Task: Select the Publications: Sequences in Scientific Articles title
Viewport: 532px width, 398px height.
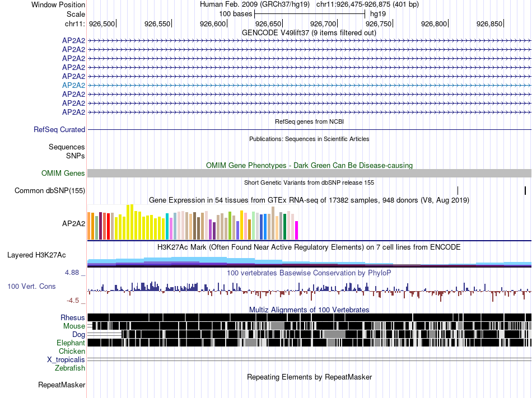Action: click(309, 139)
